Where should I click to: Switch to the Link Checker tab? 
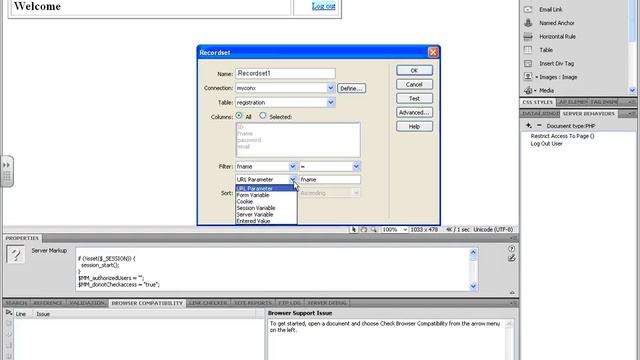pyautogui.click(x=208, y=303)
